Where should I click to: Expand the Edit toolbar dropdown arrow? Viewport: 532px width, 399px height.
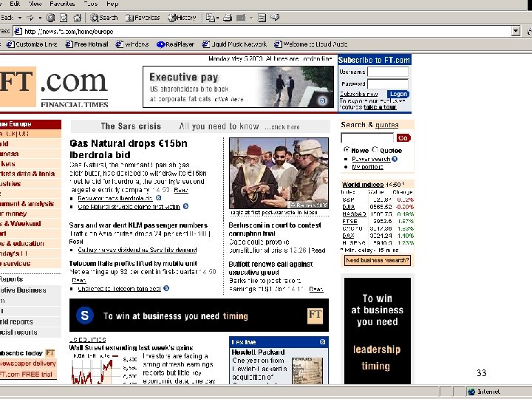(x=251, y=18)
